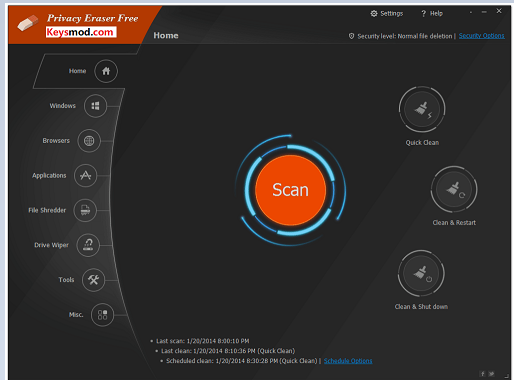Select the Browsers label in sidebar
The height and width of the screenshot is (380, 514).
(x=56, y=141)
